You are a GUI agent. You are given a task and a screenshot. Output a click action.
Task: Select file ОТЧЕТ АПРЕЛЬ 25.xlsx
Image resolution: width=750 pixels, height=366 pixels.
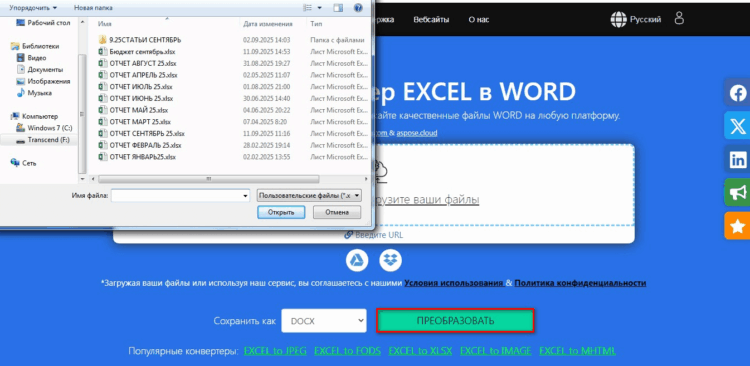(x=138, y=75)
